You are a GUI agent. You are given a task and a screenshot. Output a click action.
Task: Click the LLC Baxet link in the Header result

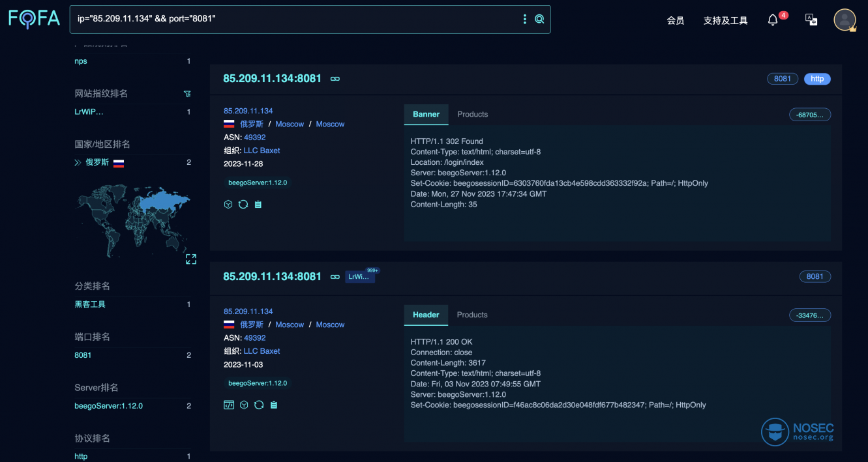point(262,351)
